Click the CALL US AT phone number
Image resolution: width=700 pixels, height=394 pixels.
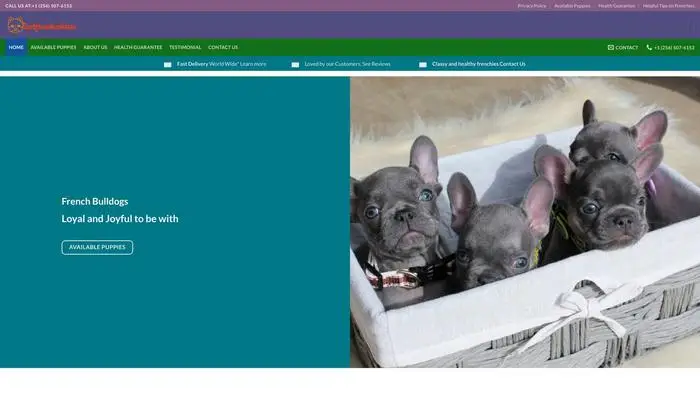pos(52,6)
